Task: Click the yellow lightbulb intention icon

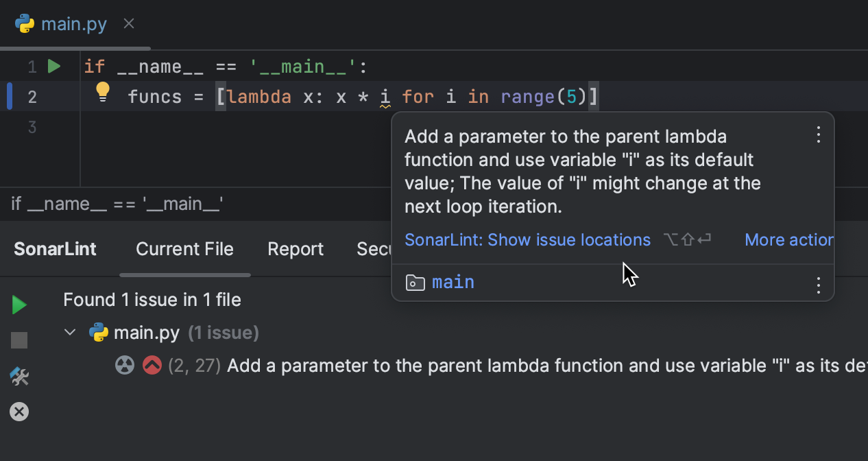Action: pyautogui.click(x=102, y=91)
